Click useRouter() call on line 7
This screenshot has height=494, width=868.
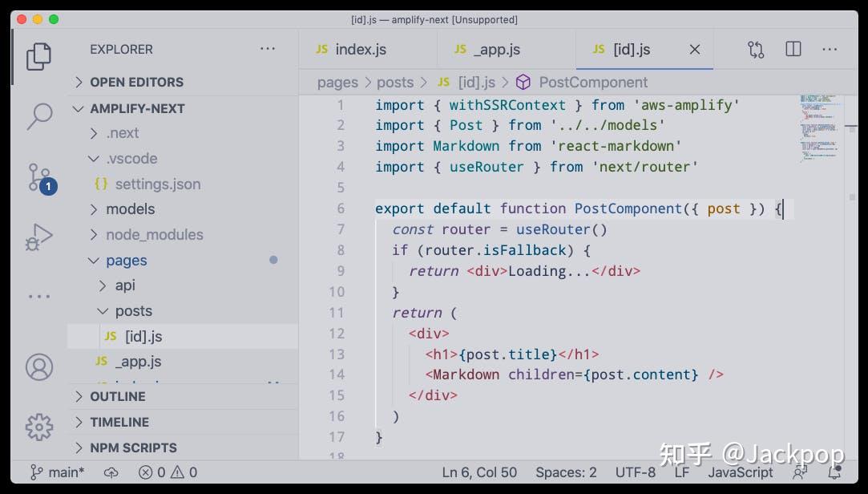pos(561,229)
